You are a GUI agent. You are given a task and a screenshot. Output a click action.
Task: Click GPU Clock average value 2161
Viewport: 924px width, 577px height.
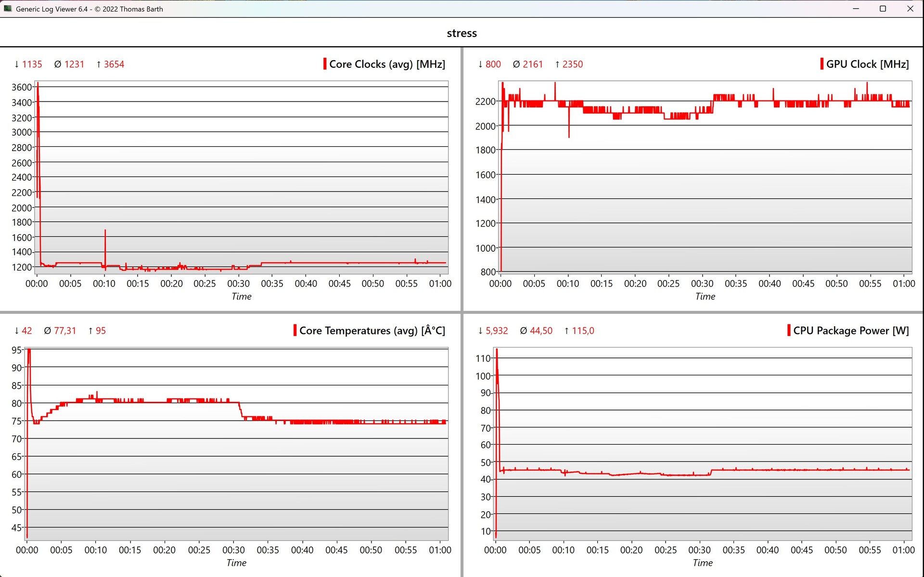532,64
